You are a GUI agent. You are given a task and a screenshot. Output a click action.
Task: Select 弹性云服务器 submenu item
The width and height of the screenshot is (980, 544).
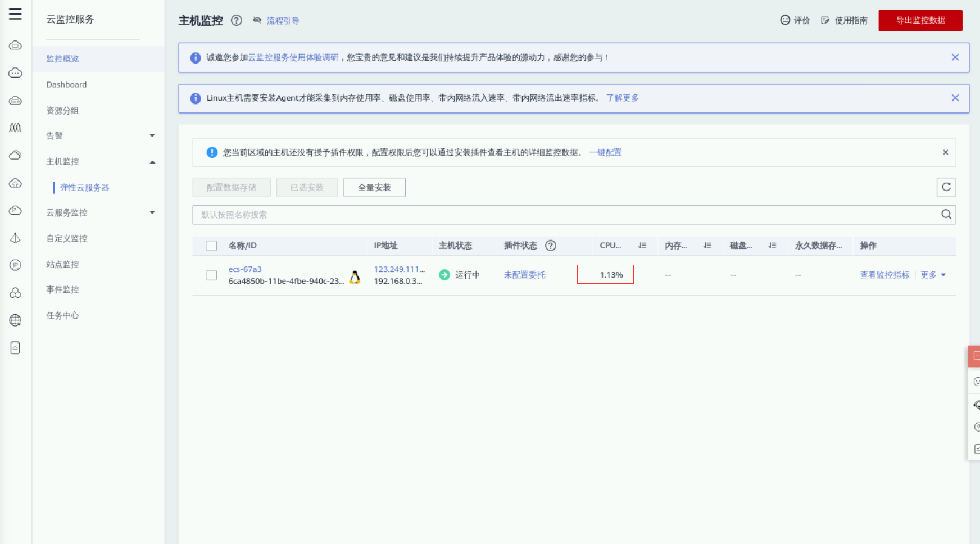(x=85, y=187)
